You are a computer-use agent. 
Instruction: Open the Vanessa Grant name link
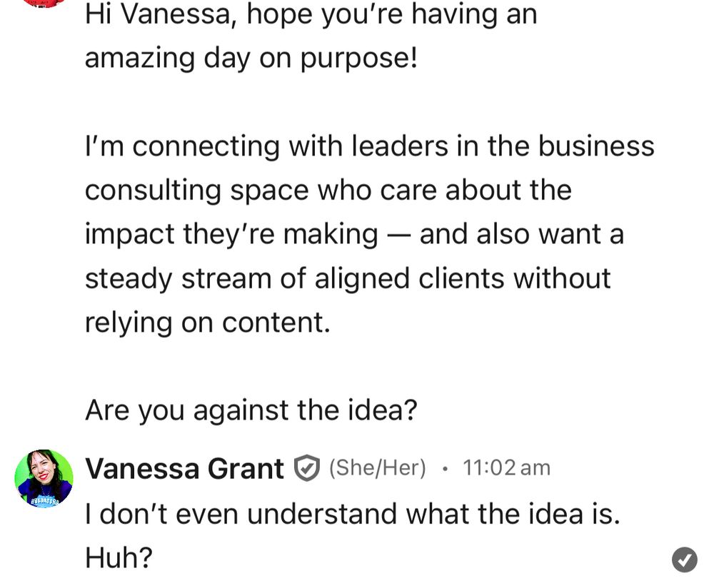point(184,468)
